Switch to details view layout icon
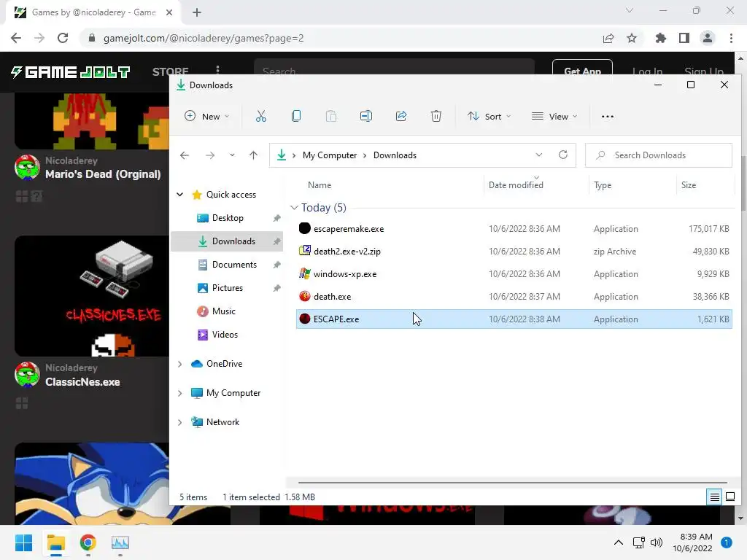The height and width of the screenshot is (560, 747). coord(715,497)
